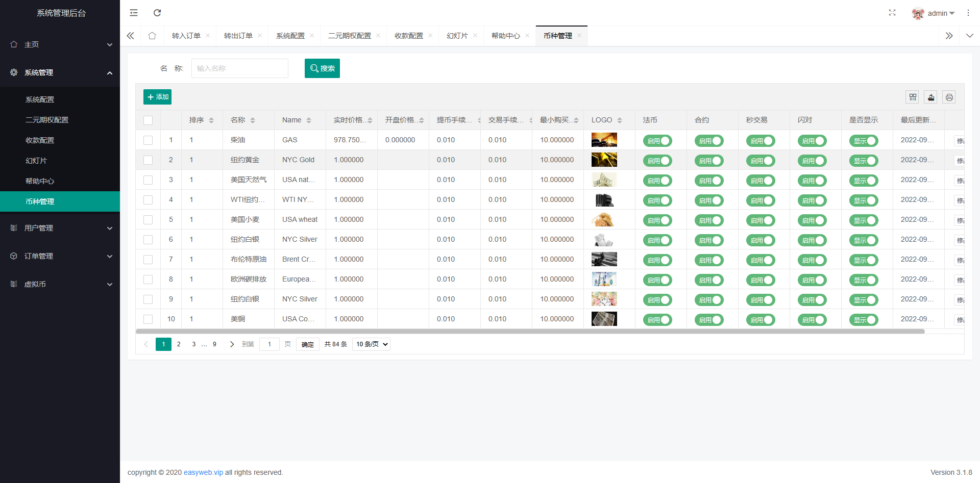Print the table using the printer icon
The width and height of the screenshot is (980, 483).
(x=949, y=97)
